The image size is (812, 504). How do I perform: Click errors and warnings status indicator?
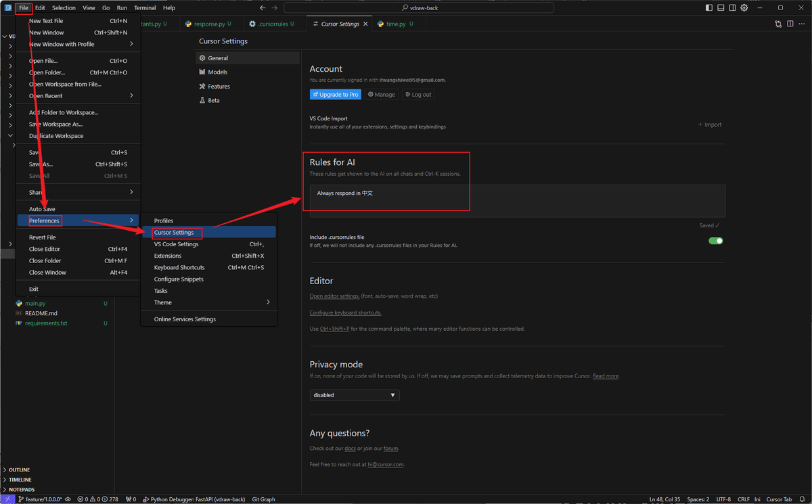point(99,499)
